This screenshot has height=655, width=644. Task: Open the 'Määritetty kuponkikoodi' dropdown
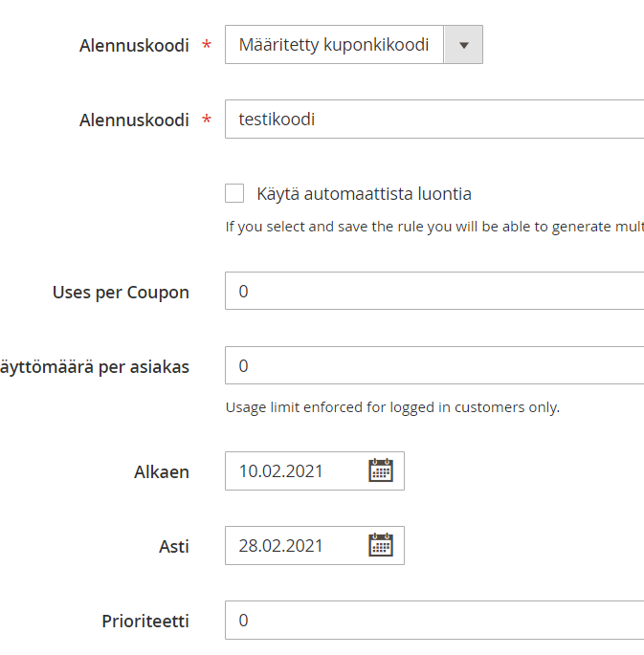point(335,45)
